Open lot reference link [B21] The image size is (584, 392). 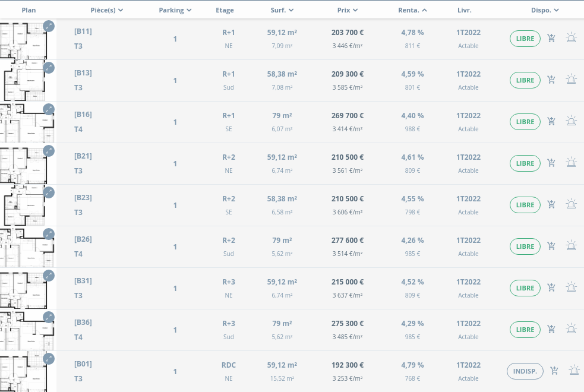pos(83,156)
